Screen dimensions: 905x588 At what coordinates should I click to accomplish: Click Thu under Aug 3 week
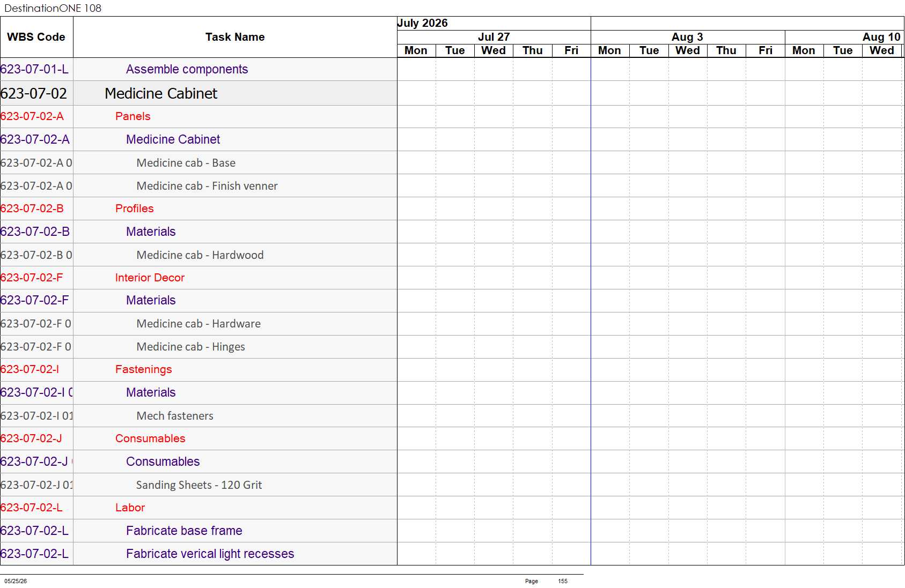[x=726, y=50]
